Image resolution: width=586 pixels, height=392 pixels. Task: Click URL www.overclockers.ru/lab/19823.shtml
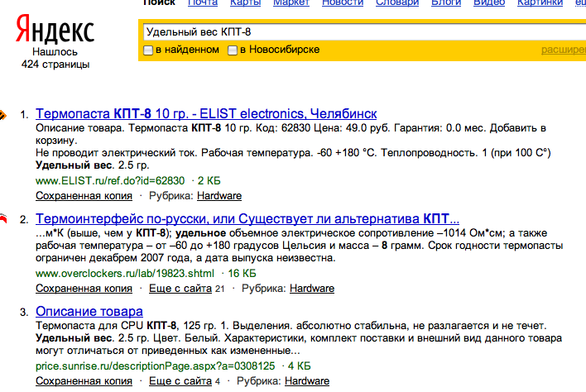(125, 273)
